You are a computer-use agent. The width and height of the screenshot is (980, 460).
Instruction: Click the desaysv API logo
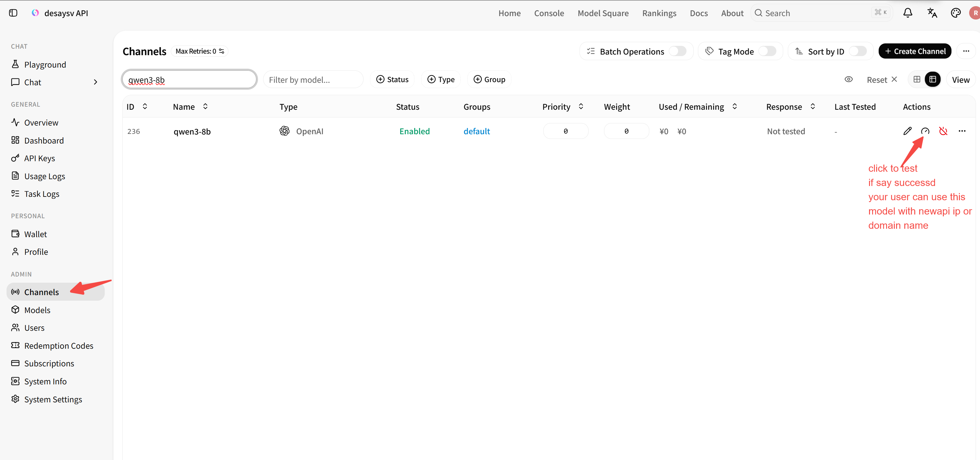(x=35, y=13)
